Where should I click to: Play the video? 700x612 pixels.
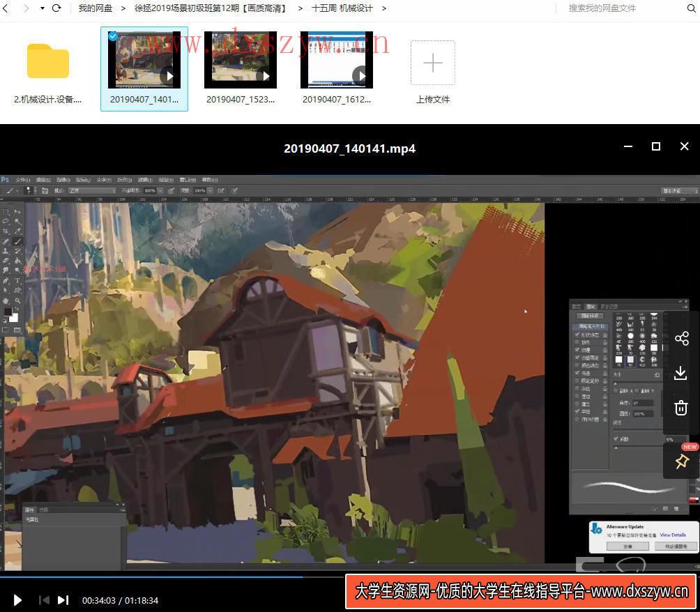tap(17, 600)
